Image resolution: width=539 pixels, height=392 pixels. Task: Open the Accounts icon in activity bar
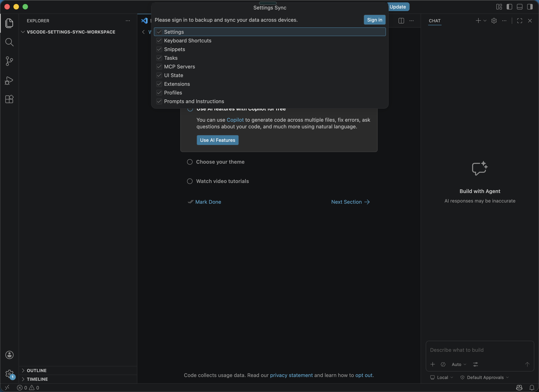(9, 355)
